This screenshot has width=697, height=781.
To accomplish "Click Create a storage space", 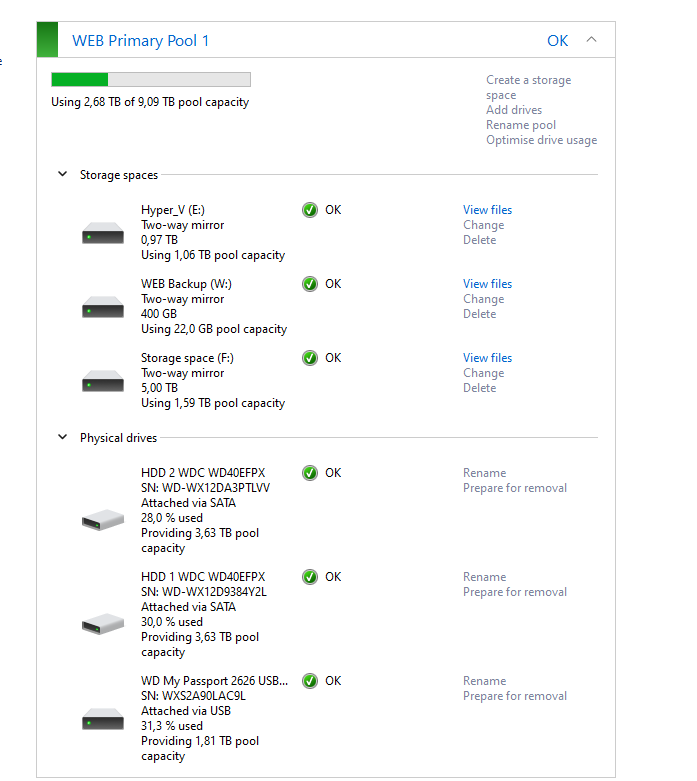I will click(x=529, y=87).
